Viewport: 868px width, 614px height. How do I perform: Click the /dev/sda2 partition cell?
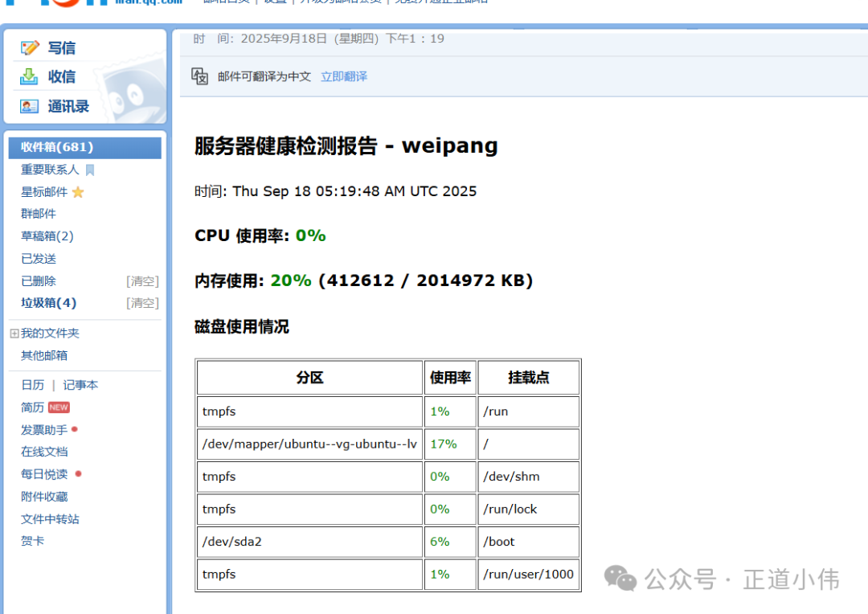[x=309, y=542]
